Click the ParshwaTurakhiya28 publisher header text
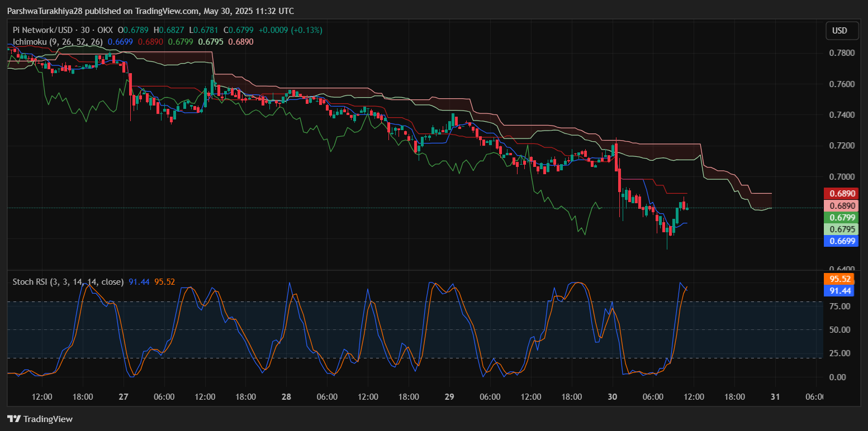This screenshot has width=868, height=431. 45,11
